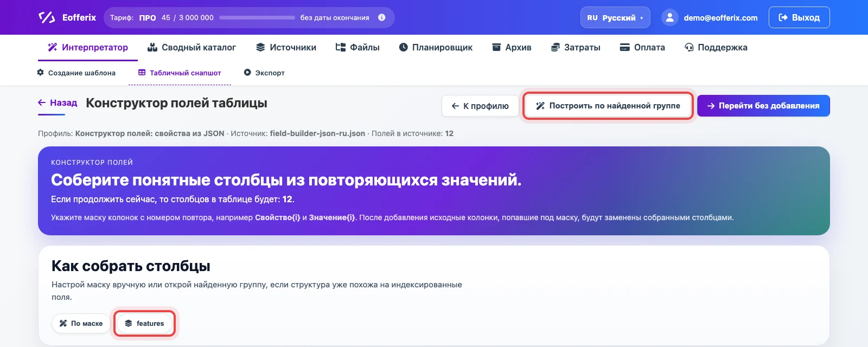
Task: Select the features group chip
Action: (144, 323)
